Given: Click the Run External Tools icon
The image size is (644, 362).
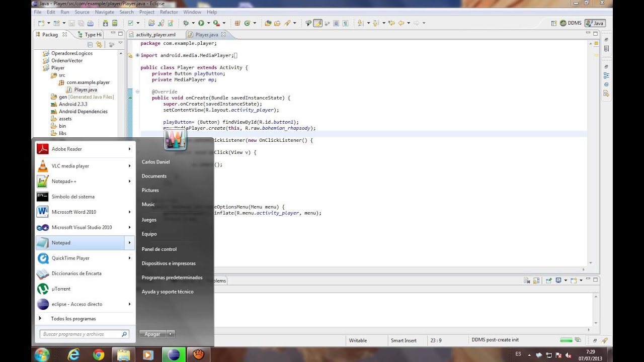Looking at the screenshot, I should point(216,23).
